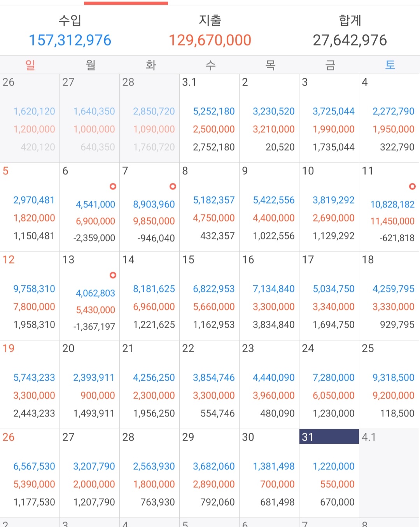Select the highlighted date 31 cell

pos(329,473)
